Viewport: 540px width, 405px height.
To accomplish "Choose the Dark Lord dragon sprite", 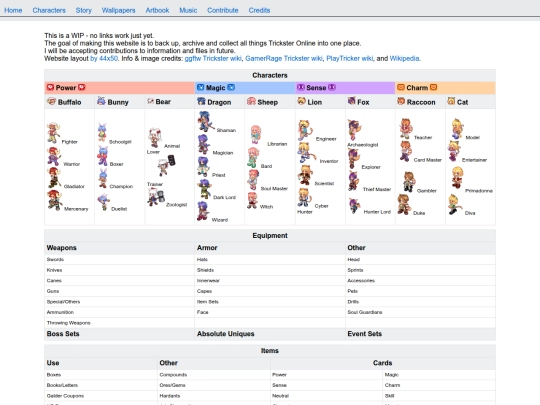I will pyautogui.click(x=204, y=189).
